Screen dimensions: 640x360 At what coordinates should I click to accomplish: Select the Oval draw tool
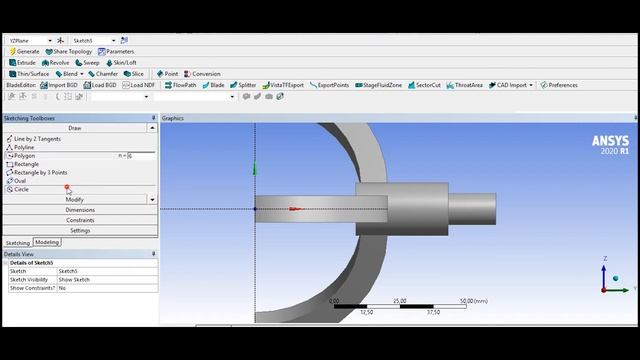[x=16, y=181]
